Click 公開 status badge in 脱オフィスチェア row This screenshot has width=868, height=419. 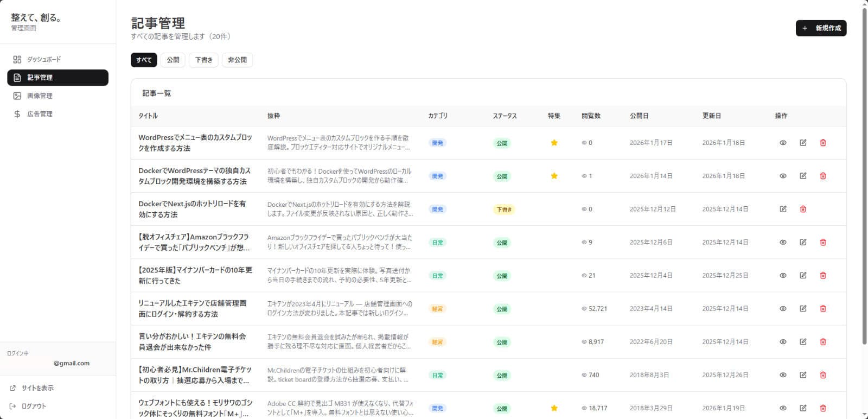(x=502, y=243)
